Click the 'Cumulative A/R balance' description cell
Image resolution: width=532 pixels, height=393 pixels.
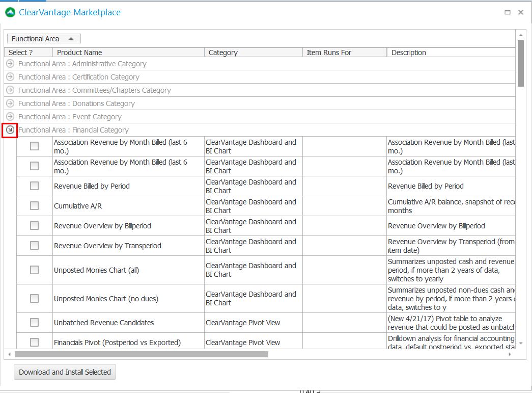click(451, 206)
